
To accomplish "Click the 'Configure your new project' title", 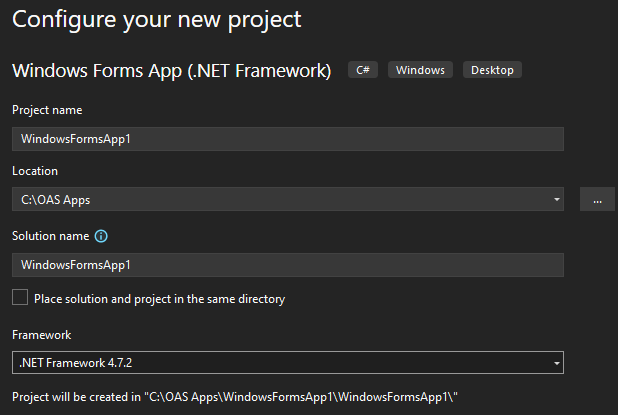I will [x=156, y=18].
